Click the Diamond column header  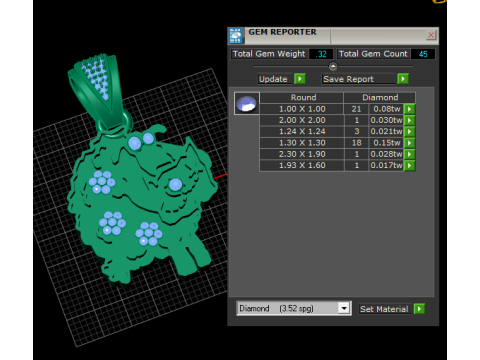tap(380, 97)
